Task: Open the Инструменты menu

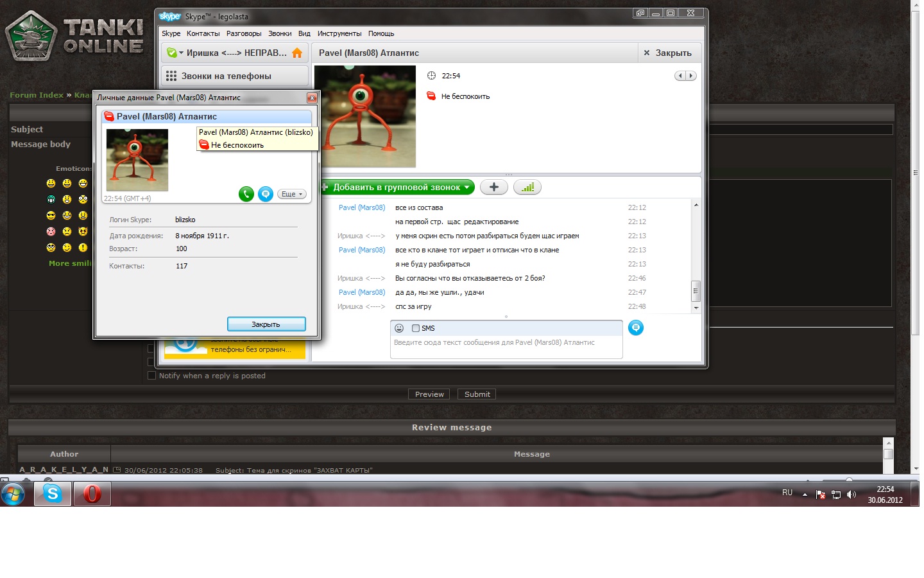Action: pyautogui.click(x=339, y=33)
